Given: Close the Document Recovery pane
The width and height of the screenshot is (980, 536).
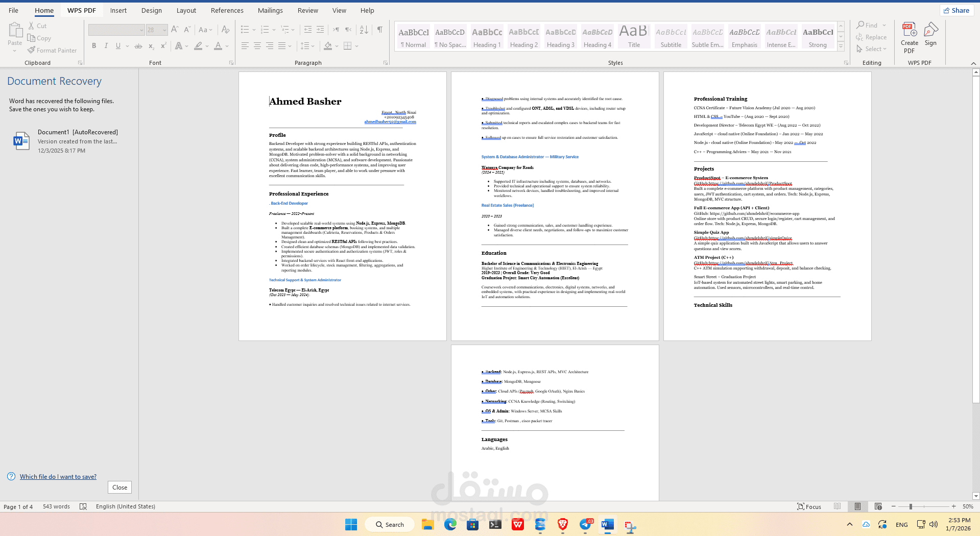Looking at the screenshot, I should 120,487.
